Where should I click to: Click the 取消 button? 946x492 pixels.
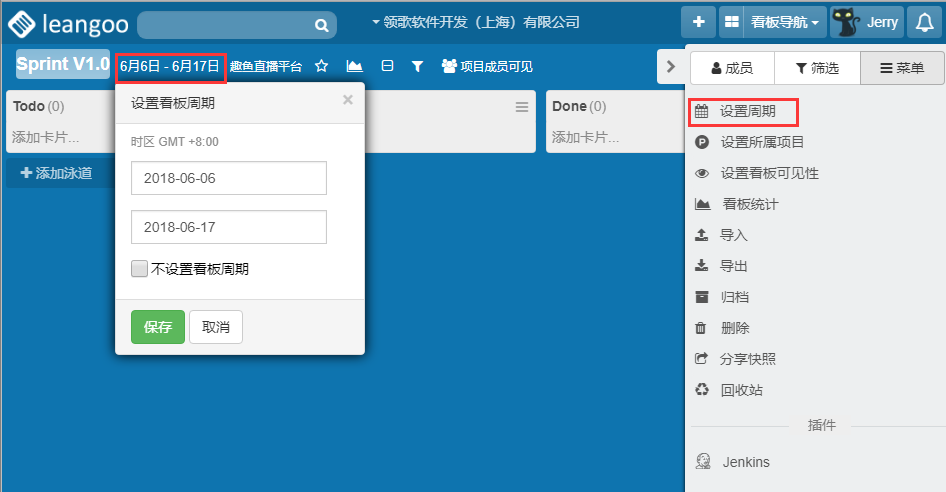tap(216, 327)
